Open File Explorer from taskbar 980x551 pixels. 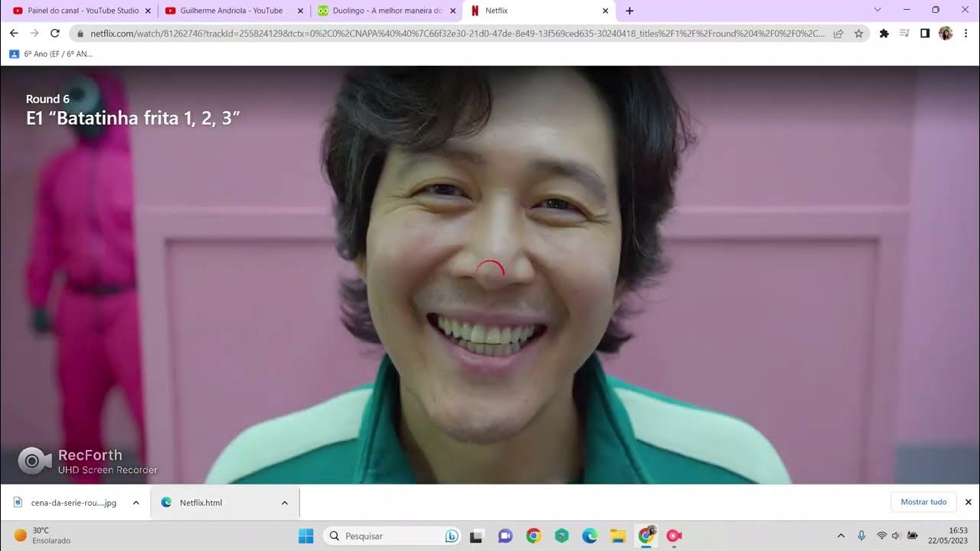[x=618, y=536]
